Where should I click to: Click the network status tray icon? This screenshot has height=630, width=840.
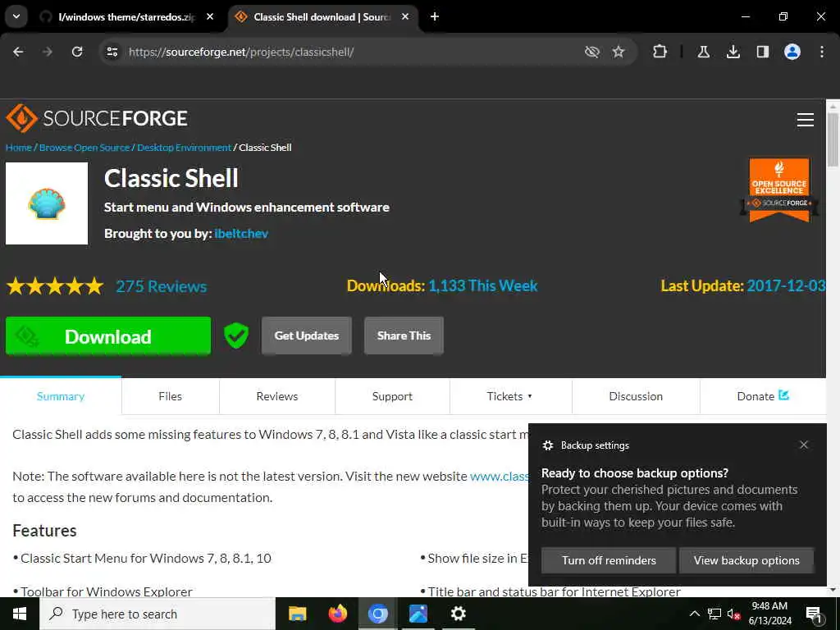[x=714, y=614]
